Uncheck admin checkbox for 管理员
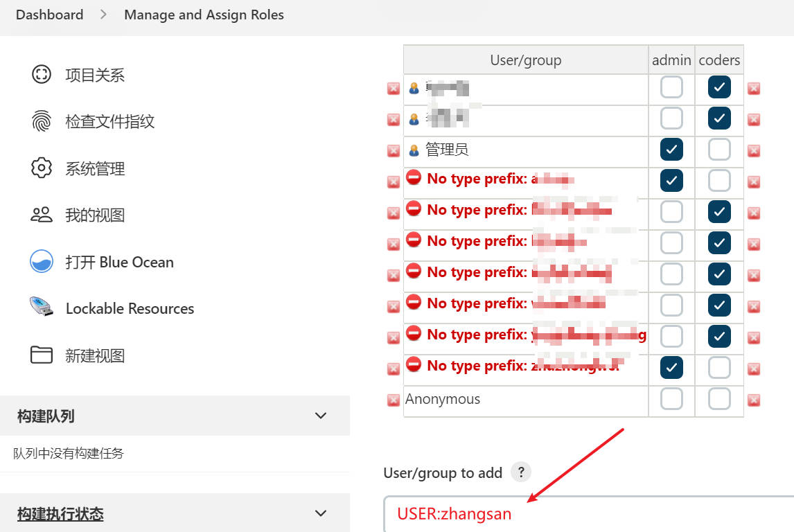The image size is (794, 532). click(671, 150)
